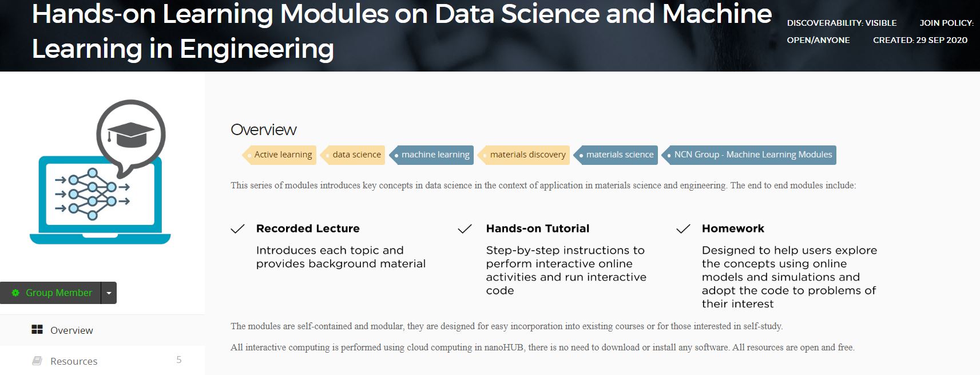Click the gear icon on Group Member button
The image size is (980, 375).
(15, 293)
